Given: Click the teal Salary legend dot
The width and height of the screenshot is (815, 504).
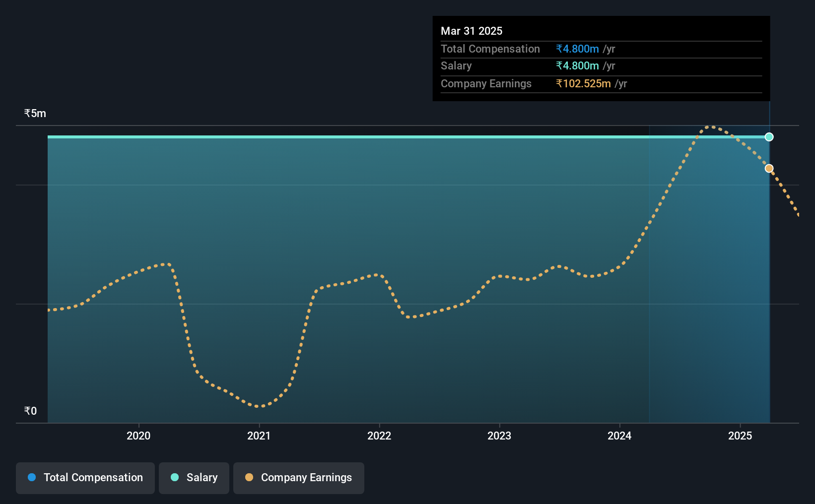Looking at the screenshot, I should tap(175, 477).
